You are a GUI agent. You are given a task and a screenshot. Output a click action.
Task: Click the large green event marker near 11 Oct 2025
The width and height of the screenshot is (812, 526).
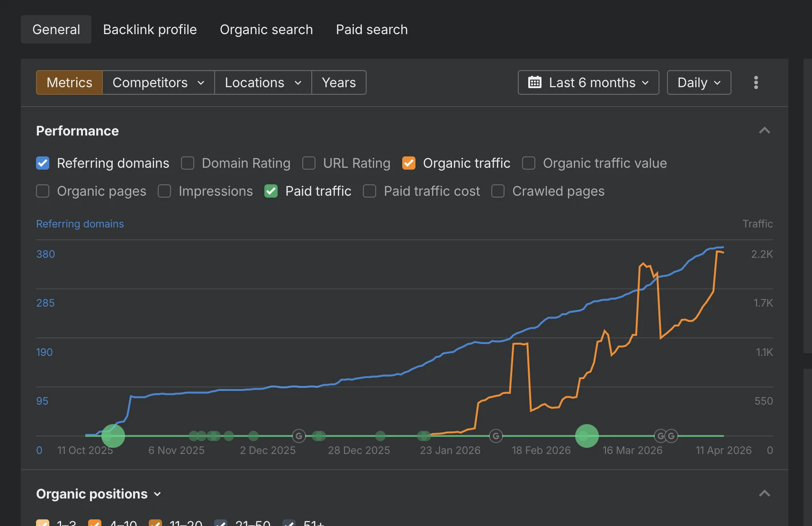click(x=113, y=436)
